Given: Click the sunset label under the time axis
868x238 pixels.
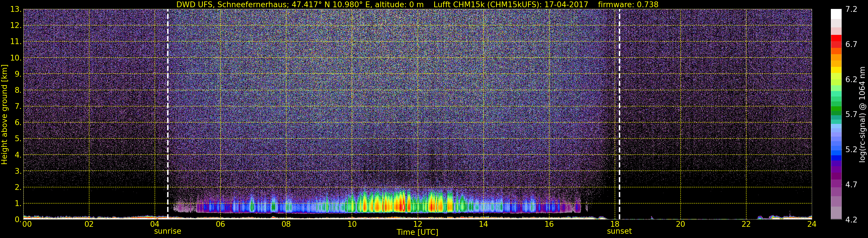Looking at the screenshot, I should pyautogui.click(x=619, y=231).
